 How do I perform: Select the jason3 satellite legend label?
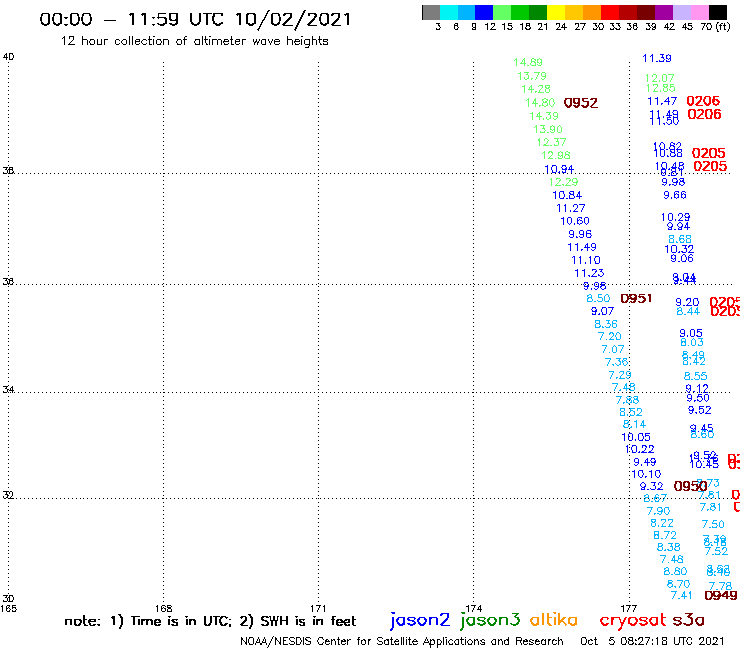[x=490, y=620]
